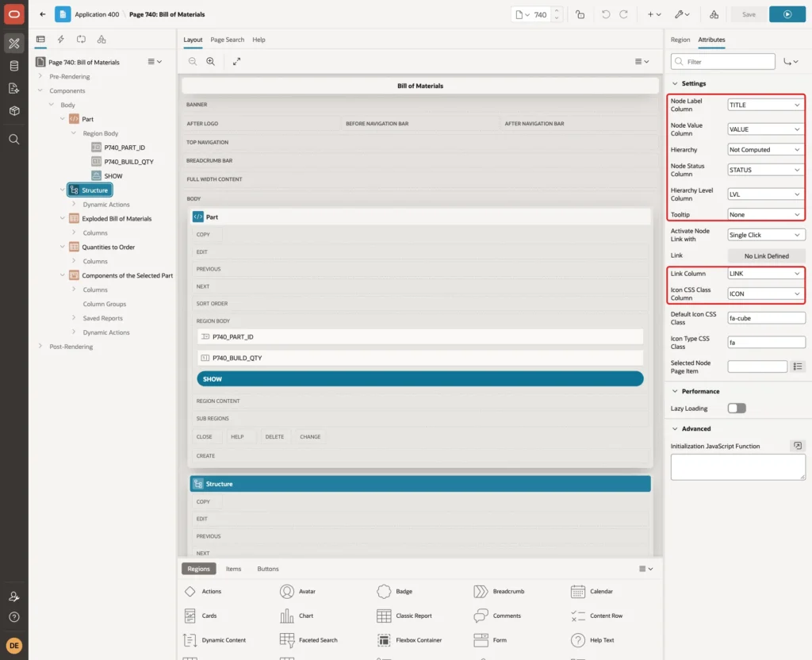Open the Processing tab icon
812x660 pixels.
point(82,40)
